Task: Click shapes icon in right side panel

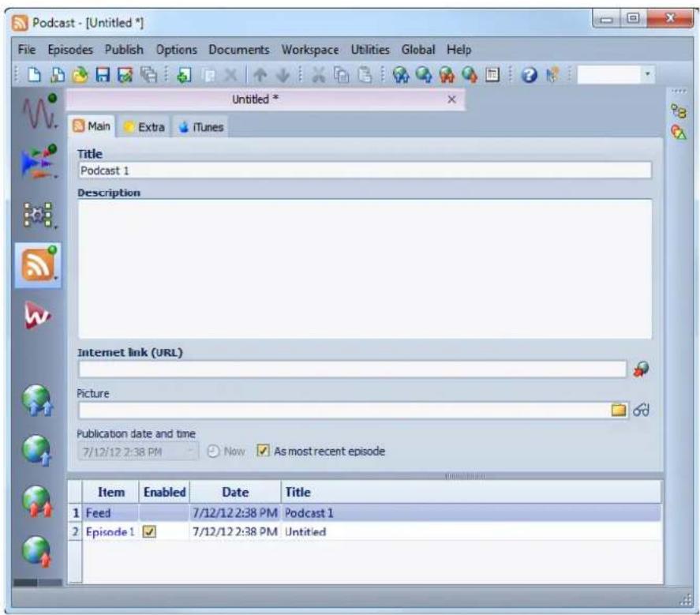Action: [x=679, y=132]
